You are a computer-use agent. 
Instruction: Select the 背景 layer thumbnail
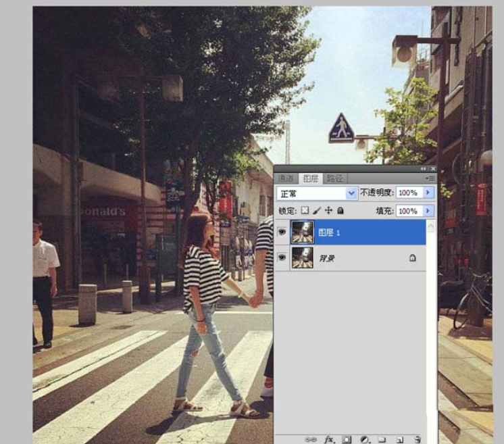coord(302,257)
